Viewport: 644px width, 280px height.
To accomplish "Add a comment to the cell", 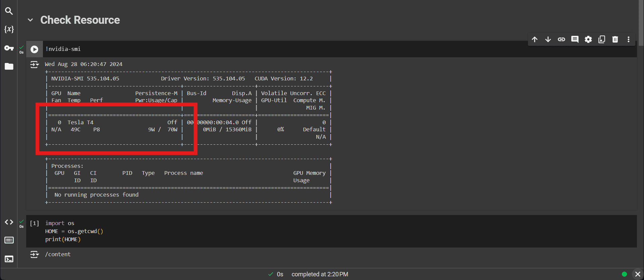I will (x=575, y=40).
